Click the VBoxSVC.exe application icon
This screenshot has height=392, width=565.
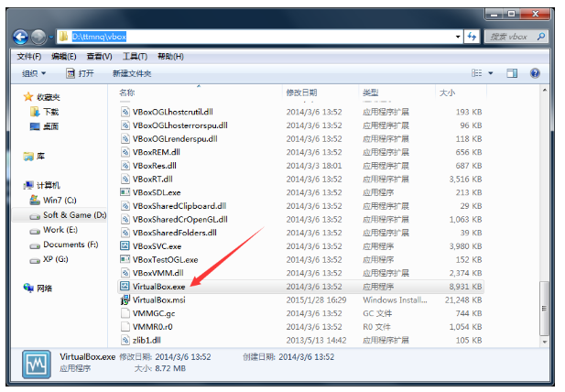[x=125, y=246]
